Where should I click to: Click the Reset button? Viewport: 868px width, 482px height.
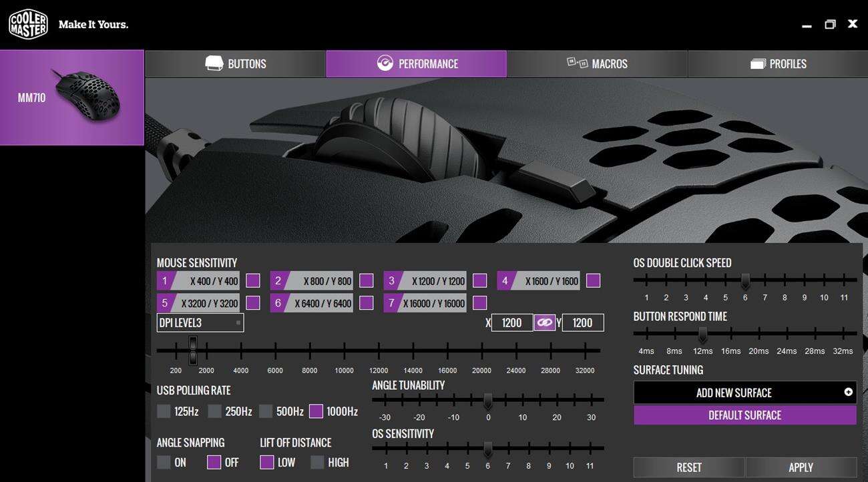(688, 467)
